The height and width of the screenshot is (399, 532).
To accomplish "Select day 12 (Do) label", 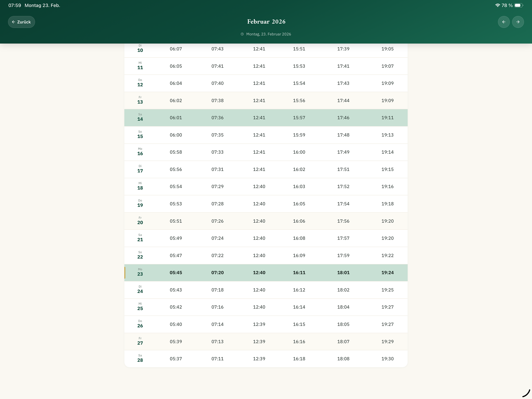I will click(140, 83).
